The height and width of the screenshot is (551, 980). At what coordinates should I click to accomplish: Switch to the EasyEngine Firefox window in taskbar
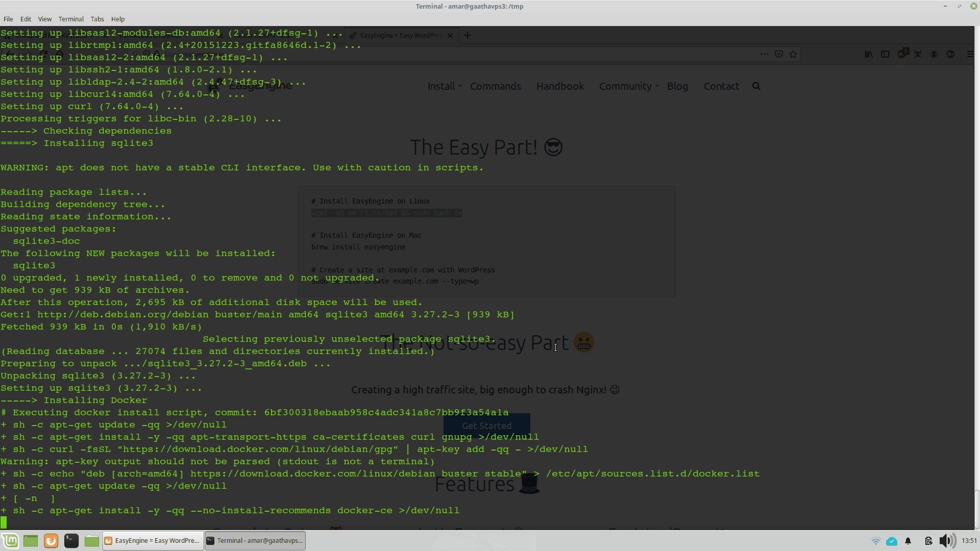[x=152, y=541]
